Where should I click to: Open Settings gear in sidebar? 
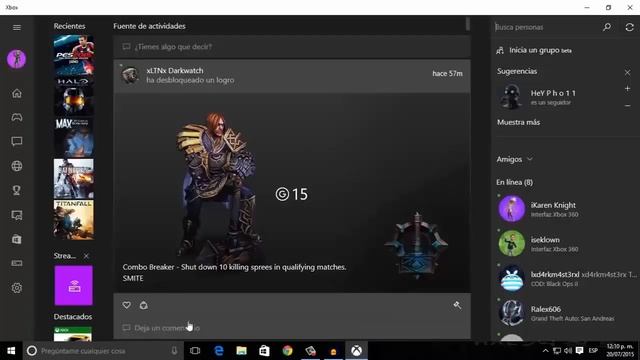[17, 288]
